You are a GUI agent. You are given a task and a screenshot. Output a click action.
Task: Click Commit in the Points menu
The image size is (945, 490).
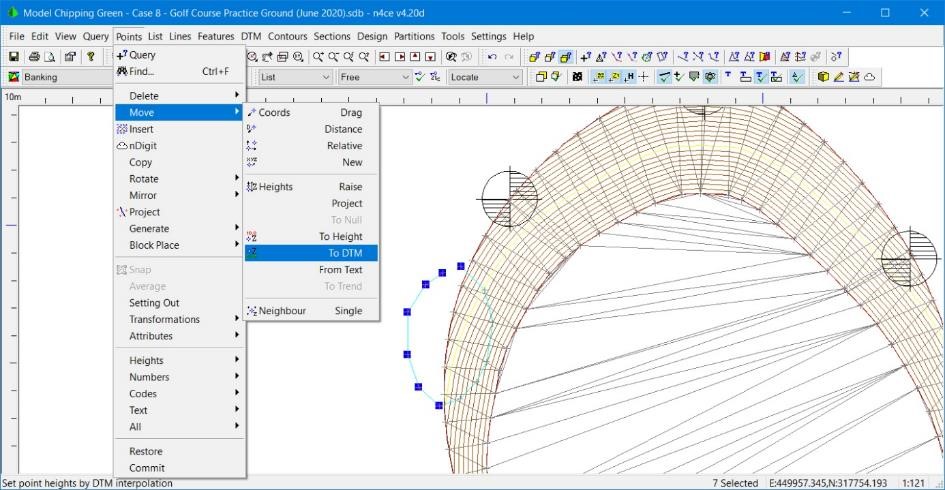180,468
